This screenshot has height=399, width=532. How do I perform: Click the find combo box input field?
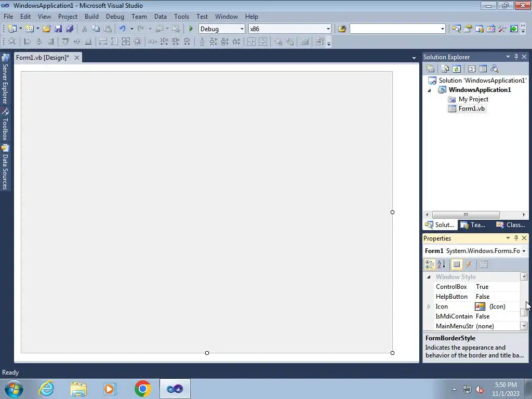[394, 29]
